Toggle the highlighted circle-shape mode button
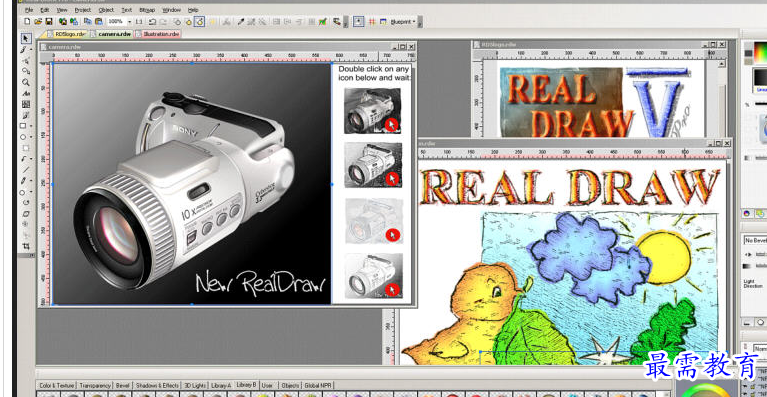 tap(200, 22)
